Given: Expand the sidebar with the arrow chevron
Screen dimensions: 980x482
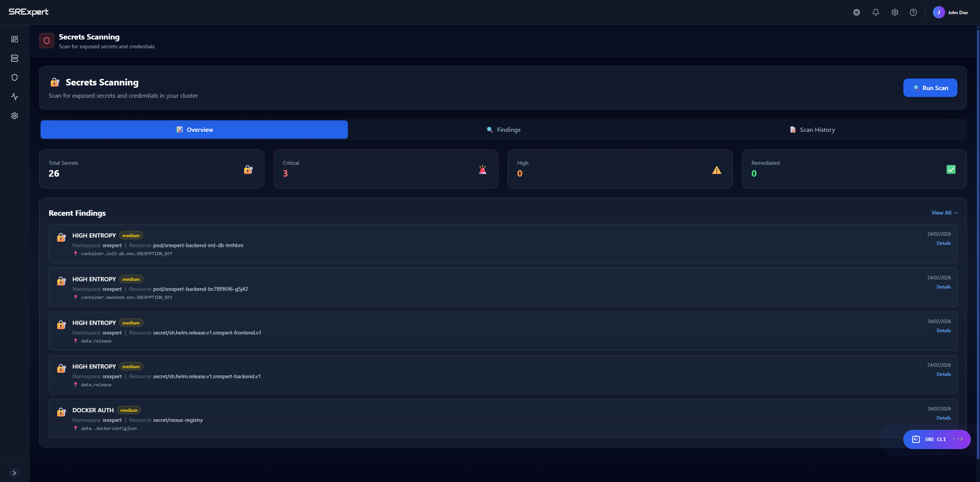Looking at the screenshot, I should pos(14,472).
